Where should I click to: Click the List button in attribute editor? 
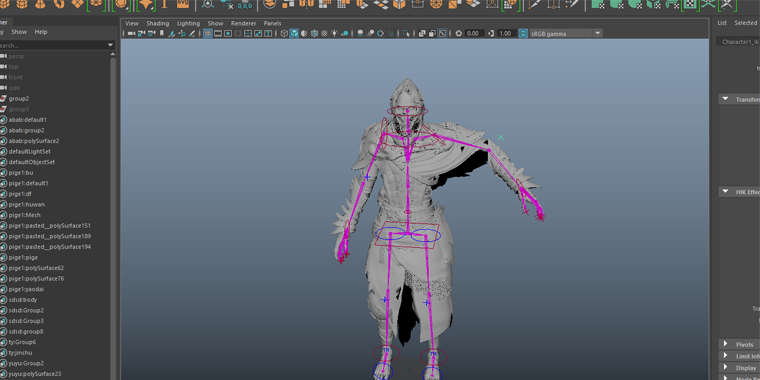(x=722, y=23)
